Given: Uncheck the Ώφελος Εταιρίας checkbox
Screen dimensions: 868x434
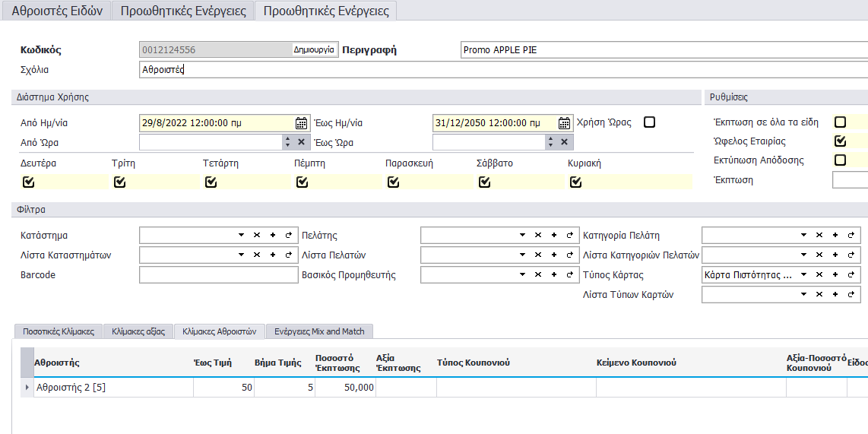Looking at the screenshot, I should point(840,141).
